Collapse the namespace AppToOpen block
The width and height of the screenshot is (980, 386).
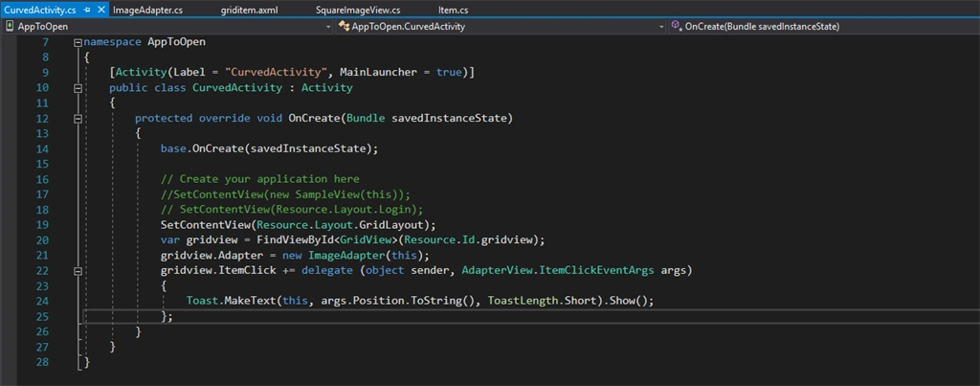click(x=78, y=42)
